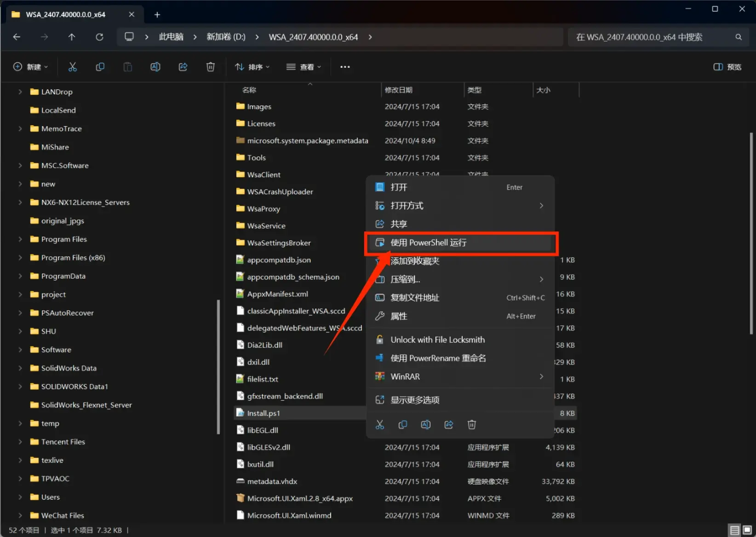Select Open in the context menu

pos(460,187)
